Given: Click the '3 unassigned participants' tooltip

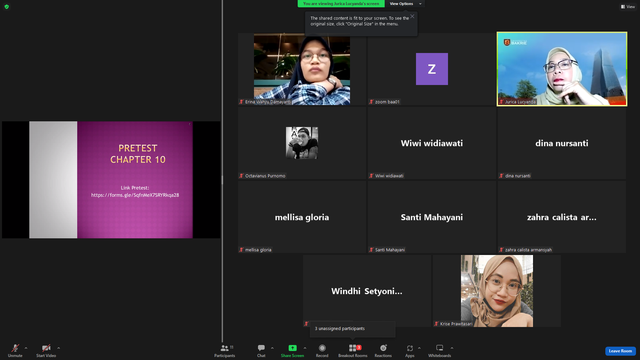Looking at the screenshot, I should pos(353,329).
